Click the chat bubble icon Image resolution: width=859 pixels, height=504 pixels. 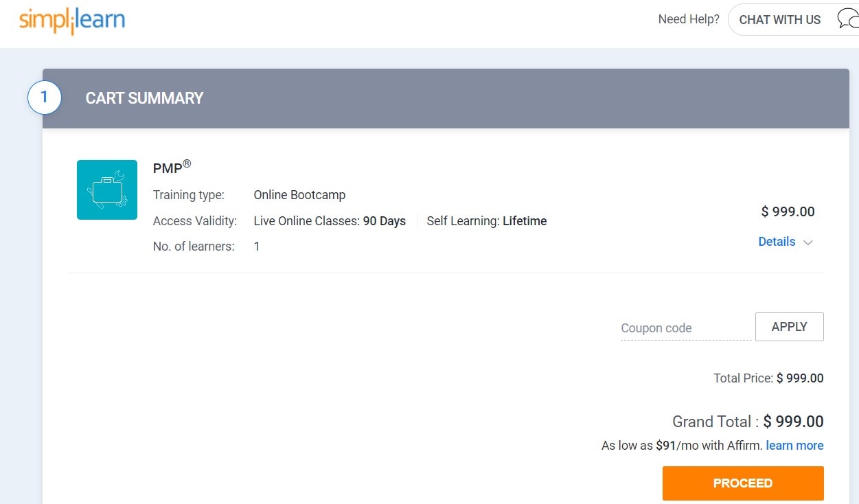[x=847, y=19]
